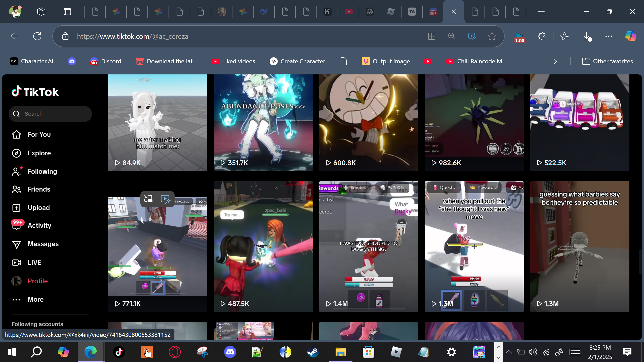The width and height of the screenshot is (644, 362).
Task: Open the Friends menu item
Action: coord(39,189)
